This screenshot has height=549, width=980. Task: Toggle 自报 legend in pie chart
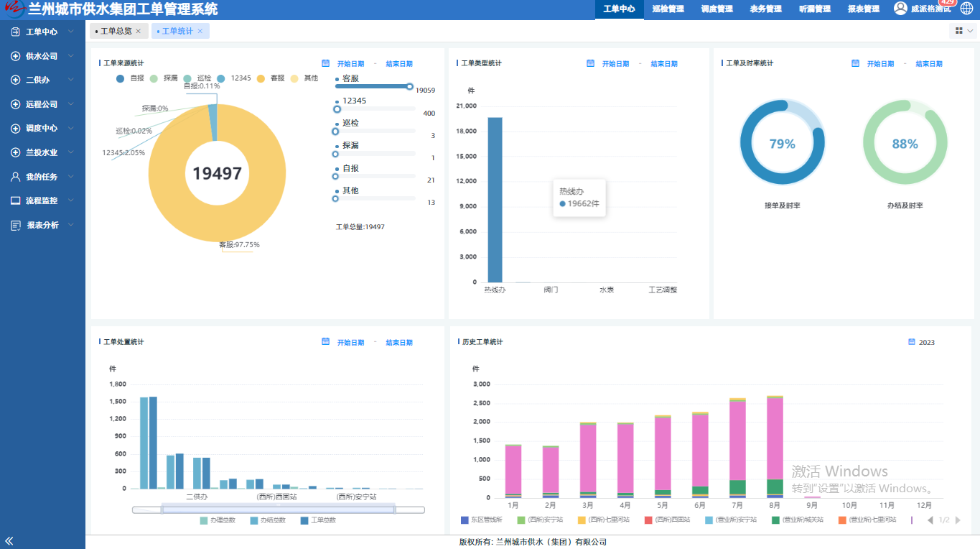pos(130,78)
